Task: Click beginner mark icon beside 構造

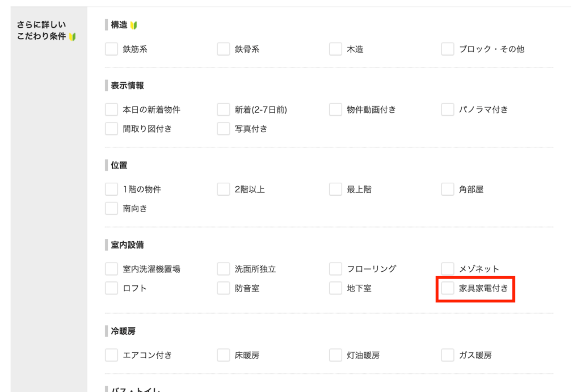Action: [x=134, y=25]
